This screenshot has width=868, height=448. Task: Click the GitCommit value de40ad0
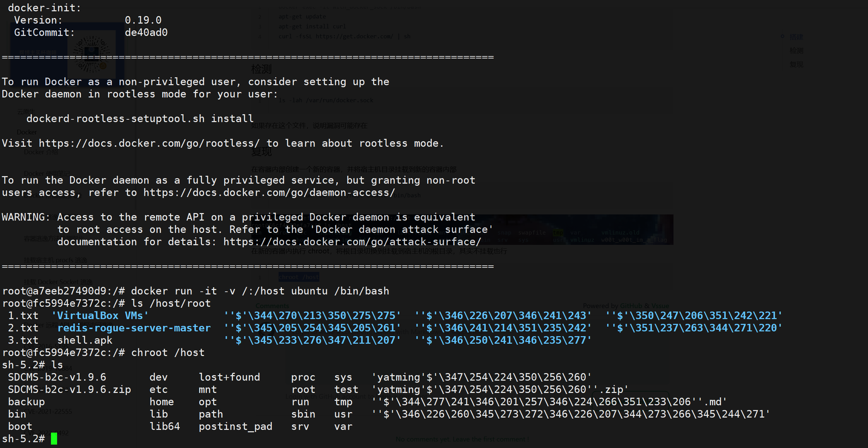146,32
